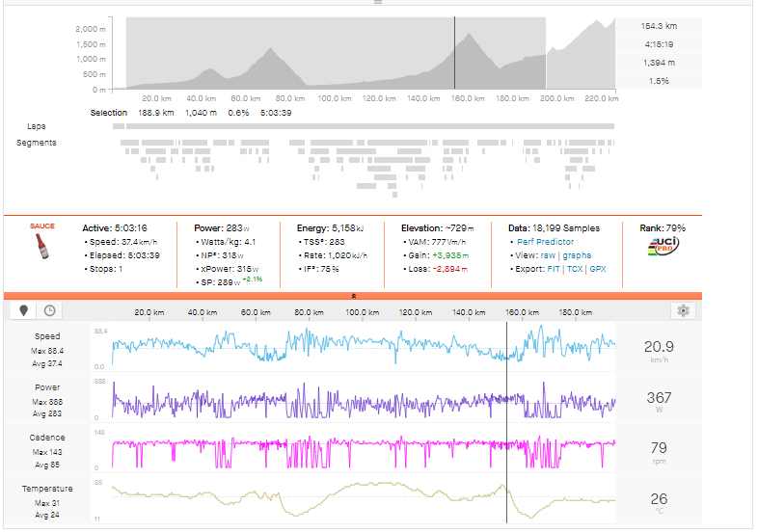This screenshot has height=532, width=758.
Task: Click the grip handle at top center
Action: pyautogui.click(x=377, y=3)
